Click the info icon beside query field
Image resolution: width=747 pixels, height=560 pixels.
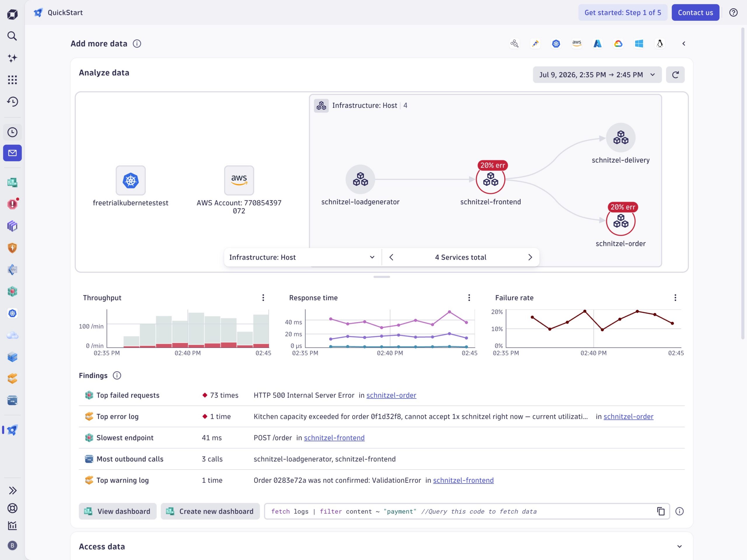[x=679, y=511]
